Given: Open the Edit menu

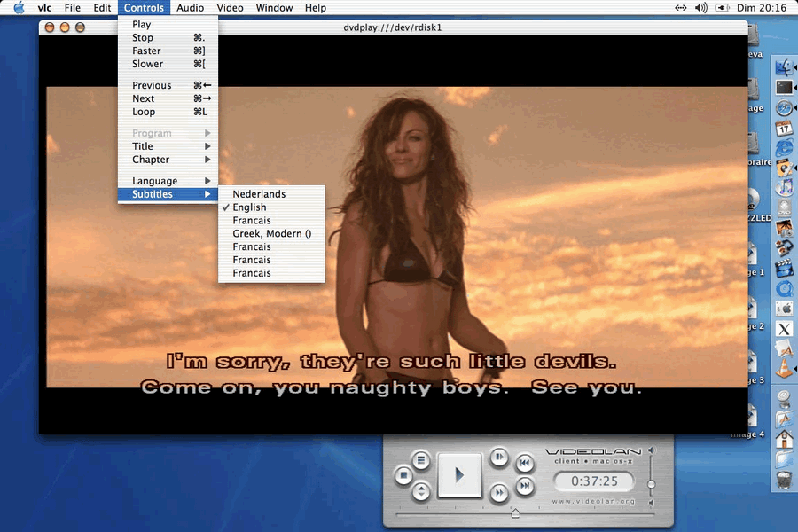Looking at the screenshot, I should 102,8.
